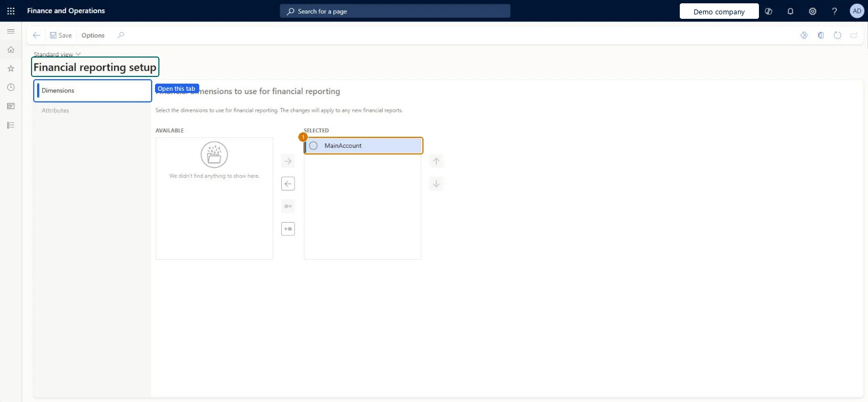The height and width of the screenshot is (402, 868).
Task: Click the search icon in action bar
Action: 121,35
